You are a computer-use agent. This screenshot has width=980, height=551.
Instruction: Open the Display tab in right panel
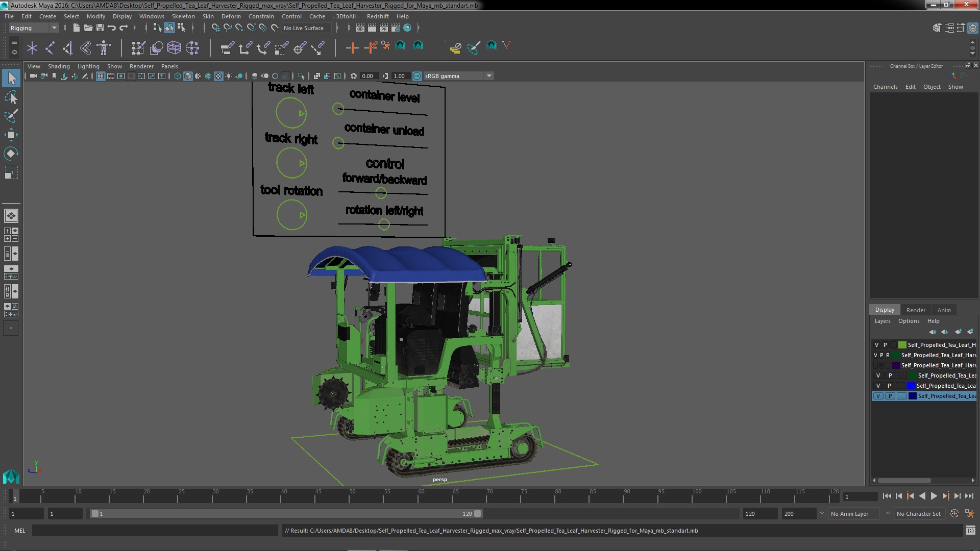point(884,310)
